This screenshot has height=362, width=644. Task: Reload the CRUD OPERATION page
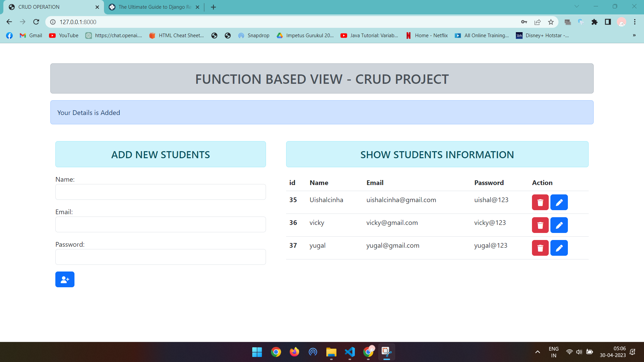tap(36, 22)
